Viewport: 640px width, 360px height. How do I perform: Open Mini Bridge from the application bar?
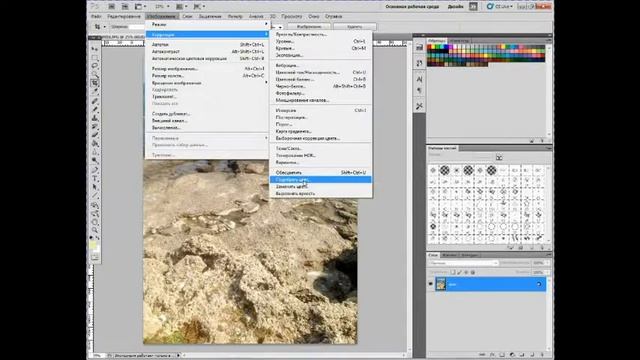coord(125,7)
